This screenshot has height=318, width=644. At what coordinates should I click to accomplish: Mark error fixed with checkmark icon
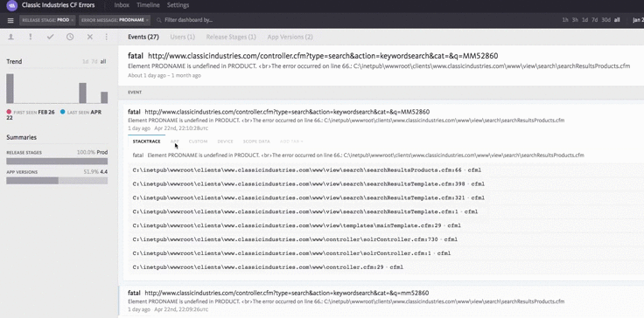tap(50, 37)
